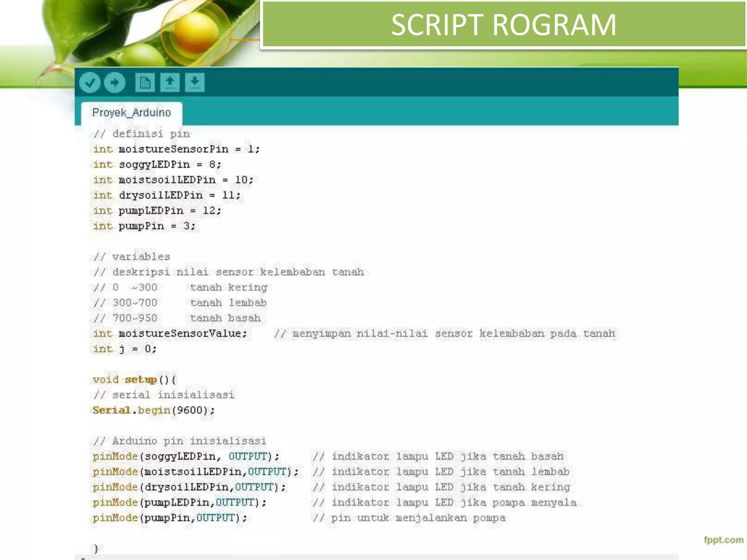Click 'pinMode(pumpPin,OUTPUT);' line
The height and width of the screenshot is (560, 747).
tap(170, 518)
